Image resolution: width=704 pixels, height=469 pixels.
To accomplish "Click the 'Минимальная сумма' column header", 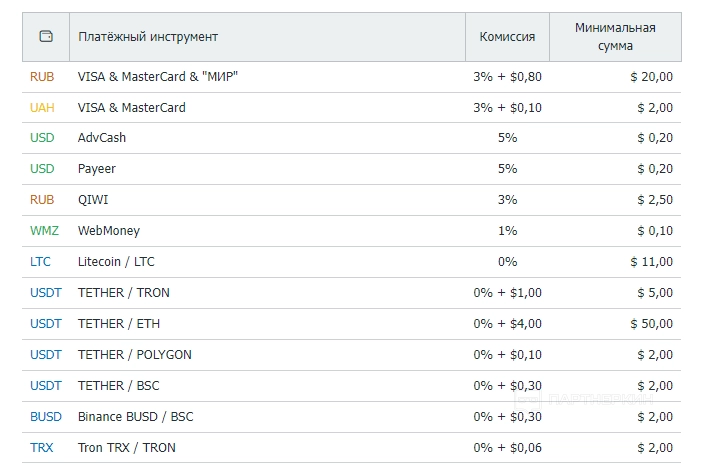I will pyautogui.click(x=615, y=37).
